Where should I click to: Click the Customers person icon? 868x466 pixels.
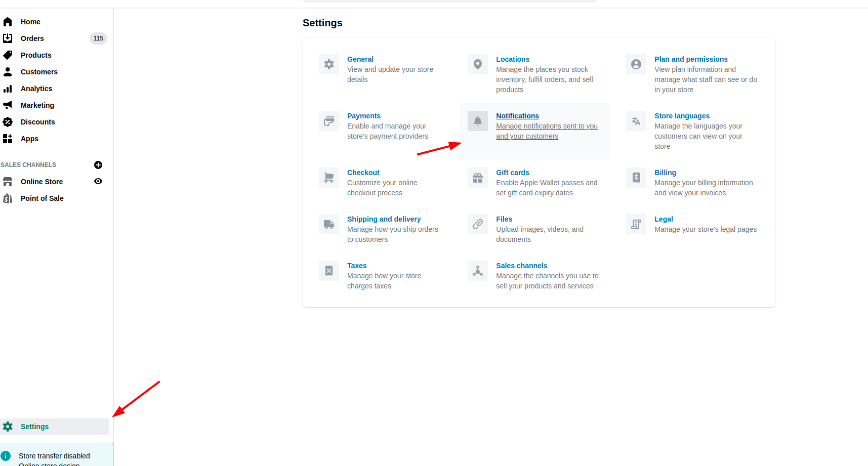click(x=8, y=72)
